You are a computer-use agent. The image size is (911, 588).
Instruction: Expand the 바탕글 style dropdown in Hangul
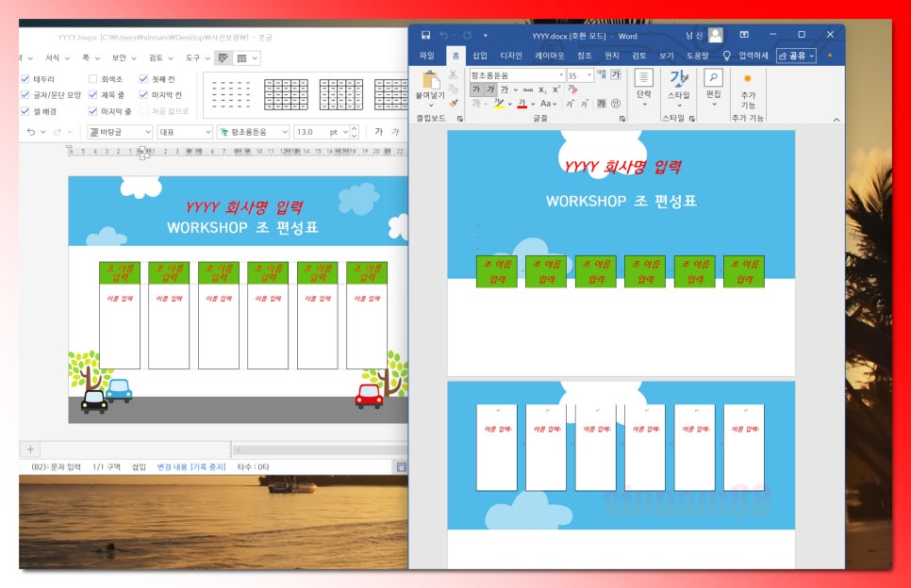148,132
